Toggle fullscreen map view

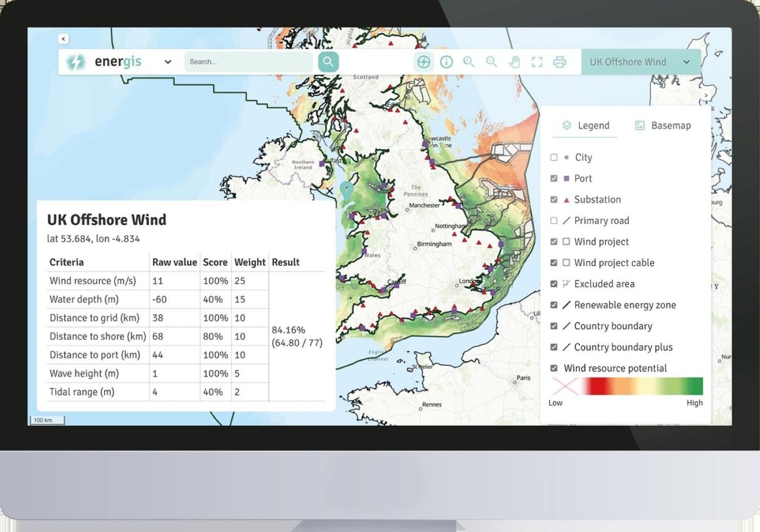coord(537,62)
